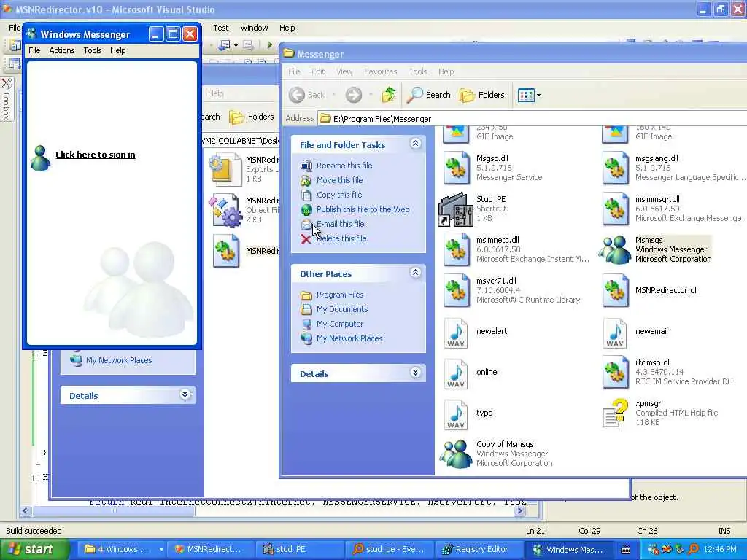The width and height of the screenshot is (747, 560).
Task: Open Help menu in Windows Messenger
Action: [117, 50]
